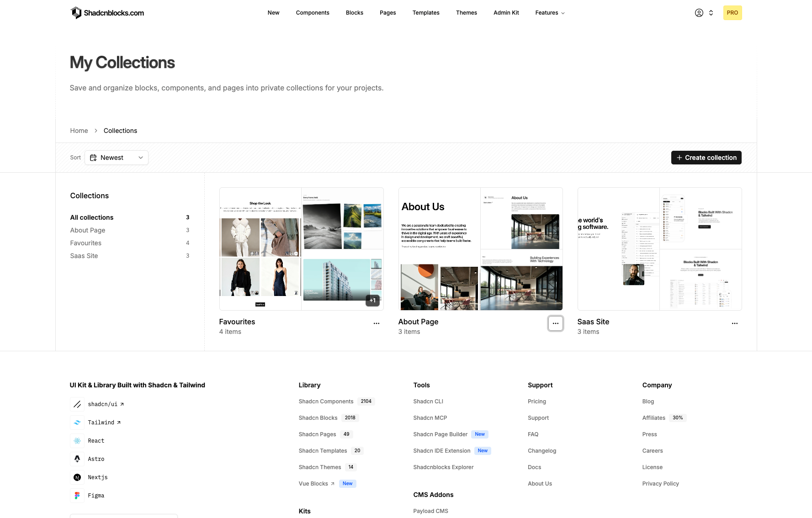Open the Tailwind external link text
Screen dimensions: 812x518
104,423
